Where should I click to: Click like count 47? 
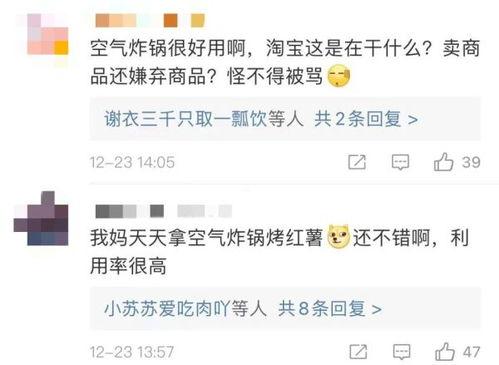coord(471,352)
